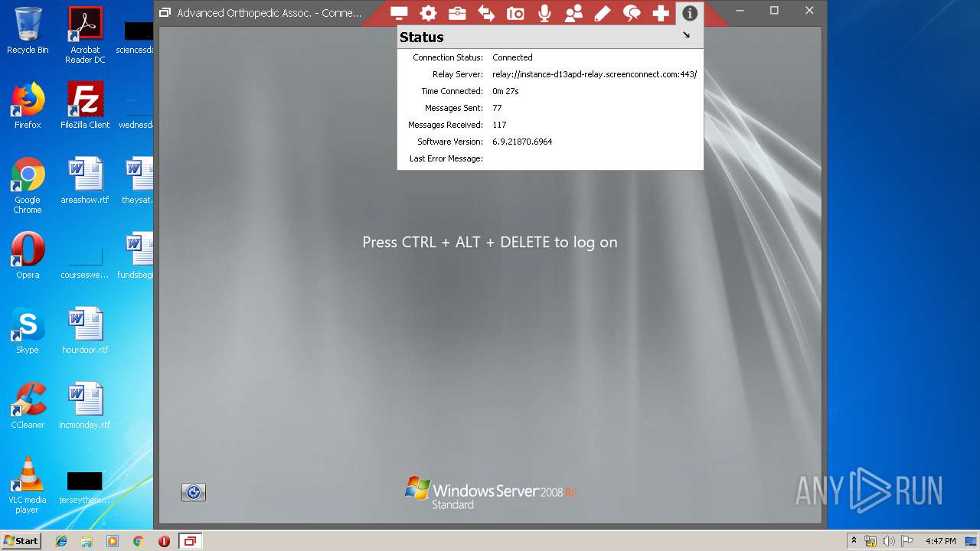
Task: Open the Sound microphone menu
Action: click(x=544, y=13)
